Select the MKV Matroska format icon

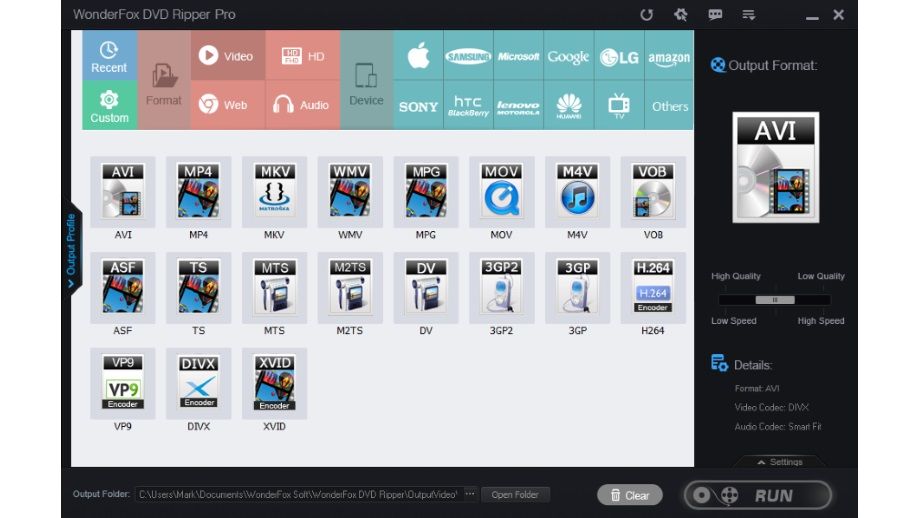[274, 192]
